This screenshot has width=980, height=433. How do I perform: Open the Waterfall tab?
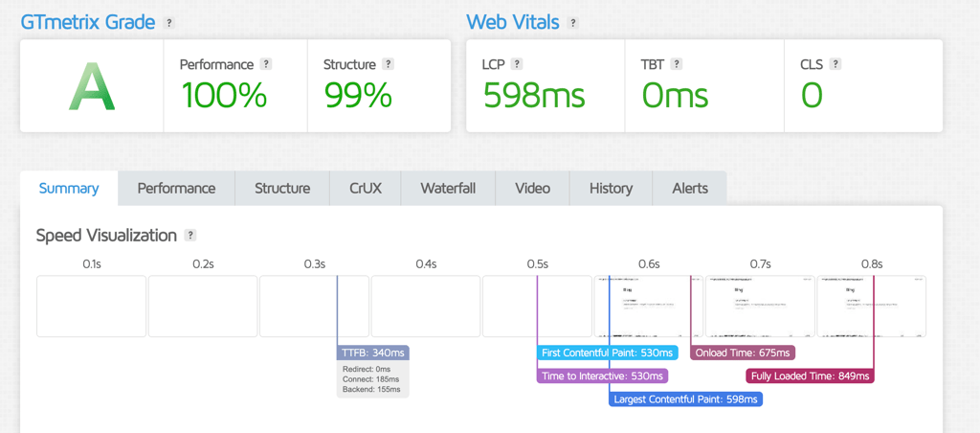448,189
